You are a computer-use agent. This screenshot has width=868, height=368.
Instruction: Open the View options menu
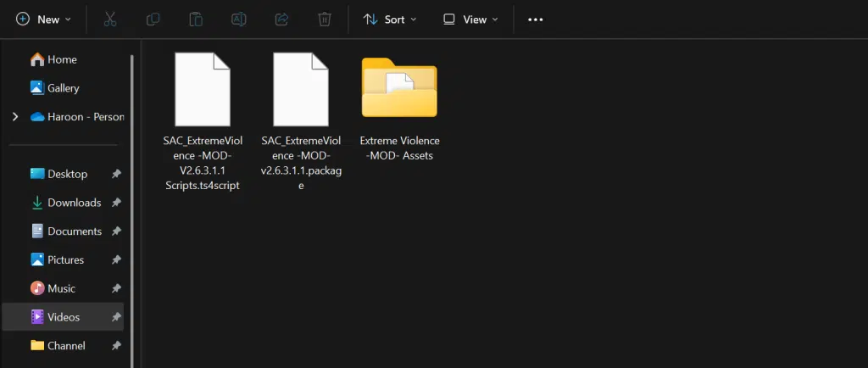(470, 19)
